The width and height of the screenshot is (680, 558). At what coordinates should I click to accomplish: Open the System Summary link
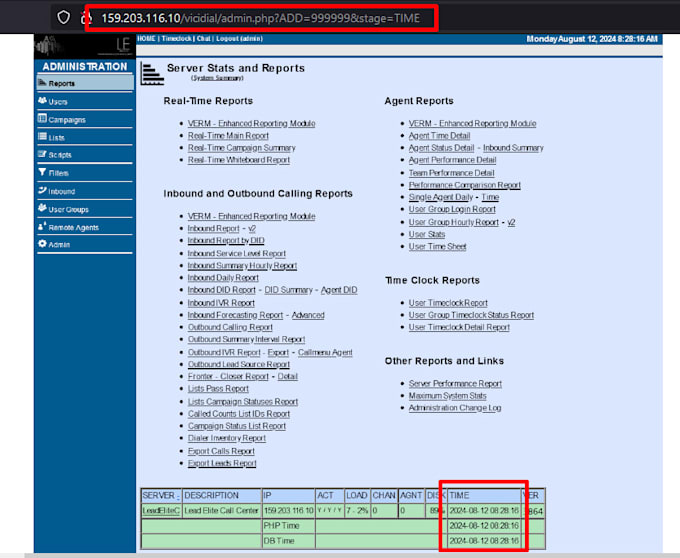pos(217,78)
